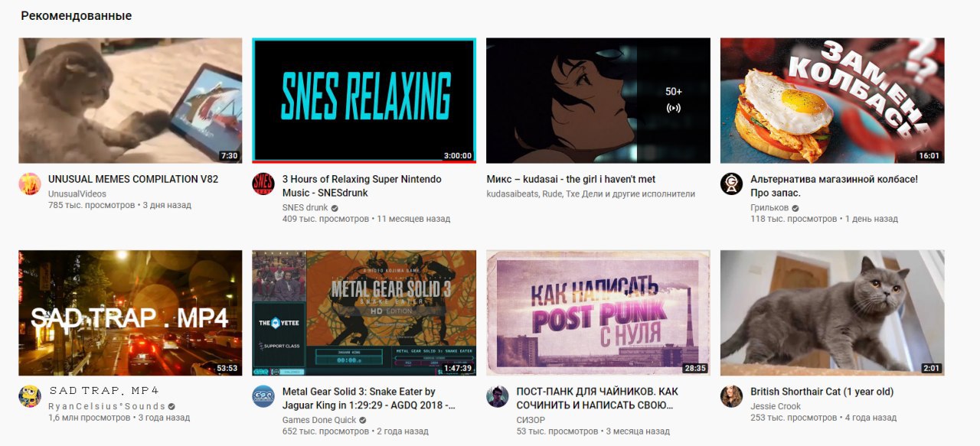Click the SNES drunk channel avatar

tap(263, 184)
